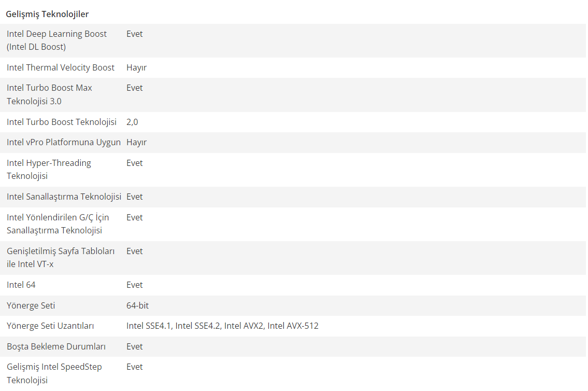Image resolution: width=588 pixels, height=391 pixels.
Task: Select the 2,0 Turbo Boost value
Action: 132,122
